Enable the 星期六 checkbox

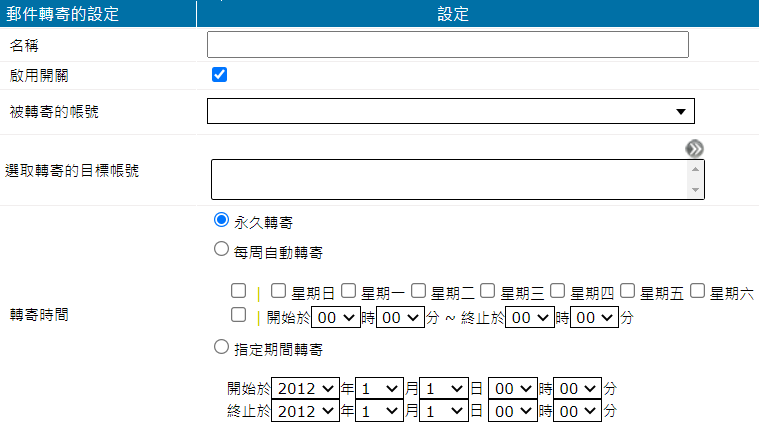coord(697,291)
